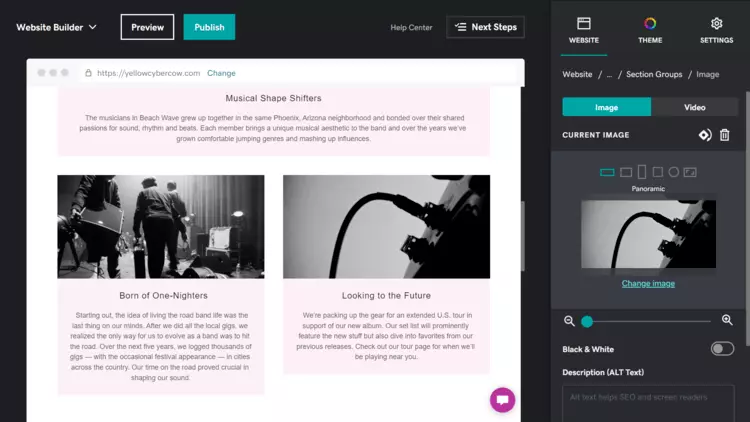Image resolution: width=750 pixels, height=422 pixels.
Task: Go to Section Groups breadcrumb
Action: click(654, 74)
